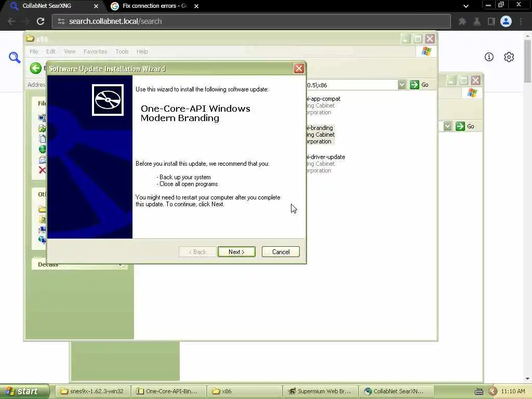Switch to CollabNet SearXNG taskbar item
532x399 pixels.
point(396,391)
